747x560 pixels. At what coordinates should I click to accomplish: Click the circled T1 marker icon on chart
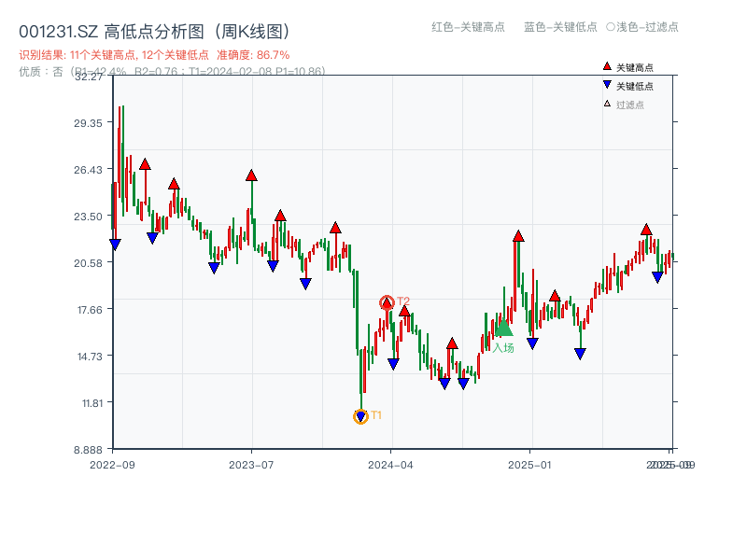click(x=360, y=416)
